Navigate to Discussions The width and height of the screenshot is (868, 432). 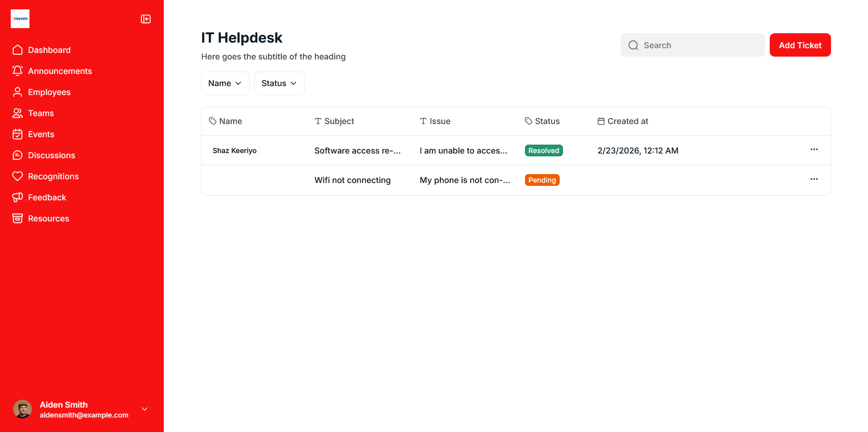tap(51, 155)
